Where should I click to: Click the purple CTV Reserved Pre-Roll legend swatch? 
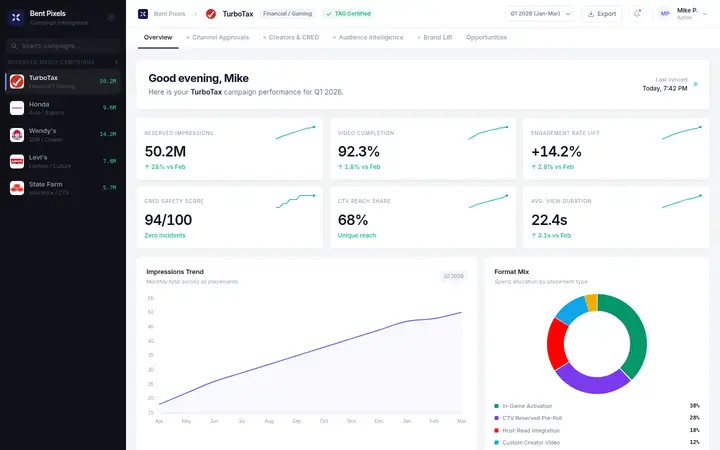click(x=496, y=418)
